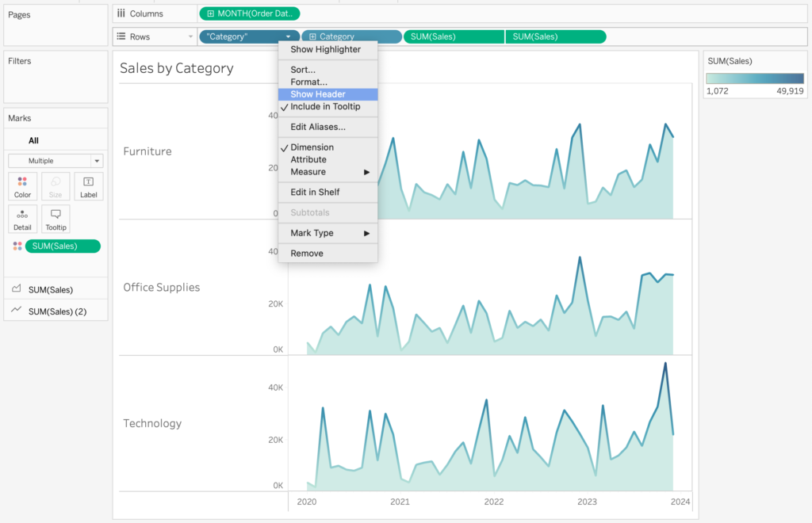This screenshot has height=523, width=812.
Task: Click the MONTH(Order Date) column pill
Action: [x=249, y=13]
